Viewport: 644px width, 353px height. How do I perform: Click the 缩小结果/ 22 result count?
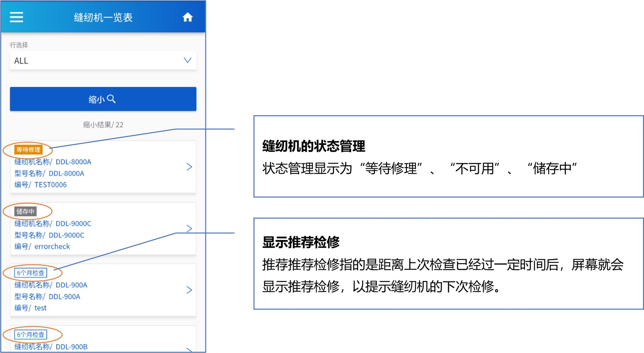(x=103, y=125)
